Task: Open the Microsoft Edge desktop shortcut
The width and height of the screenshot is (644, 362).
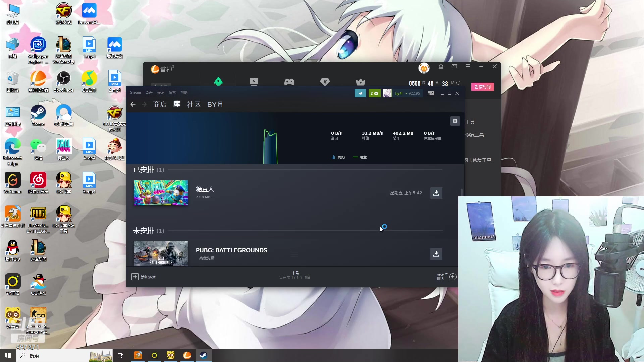Action: pos(13,152)
